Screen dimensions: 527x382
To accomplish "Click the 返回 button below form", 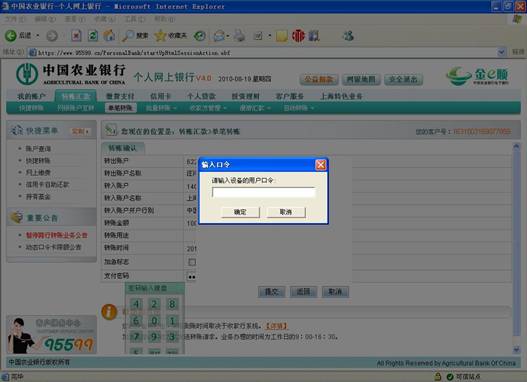I will pyautogui.click(x=303, y=292).
